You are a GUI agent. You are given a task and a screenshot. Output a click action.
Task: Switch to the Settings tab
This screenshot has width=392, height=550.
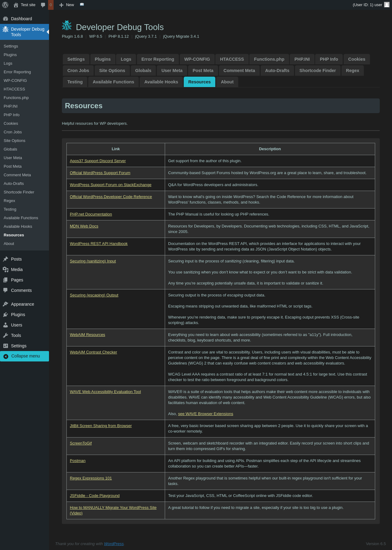(76, 59)
